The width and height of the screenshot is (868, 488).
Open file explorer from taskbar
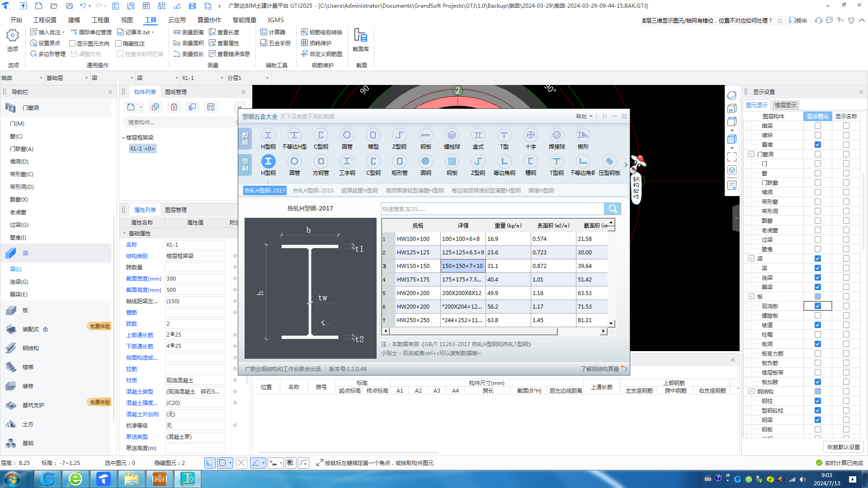[132, 479]
